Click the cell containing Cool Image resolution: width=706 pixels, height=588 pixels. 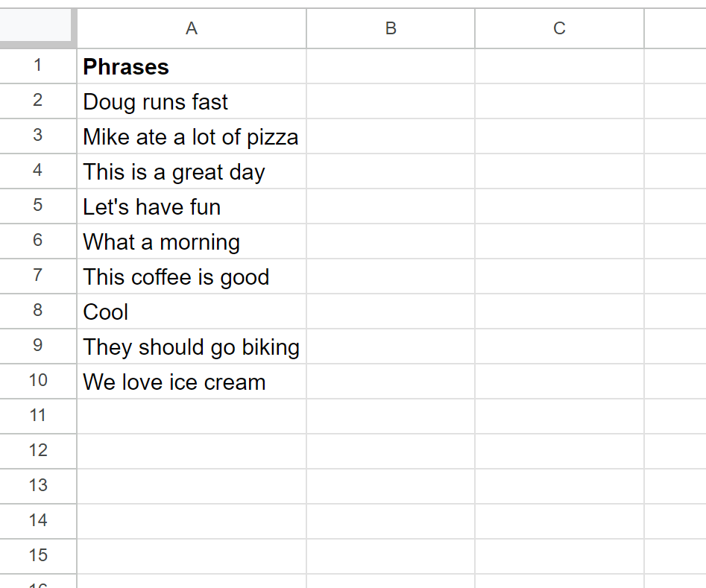[192, 311]
